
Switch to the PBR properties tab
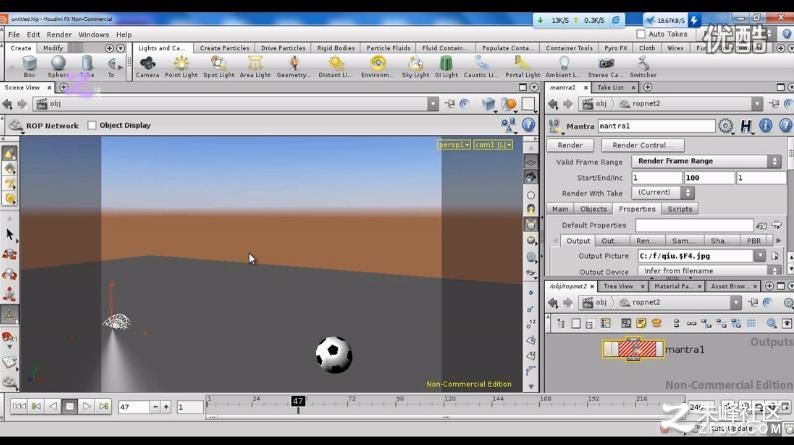(x=754, y=241)
